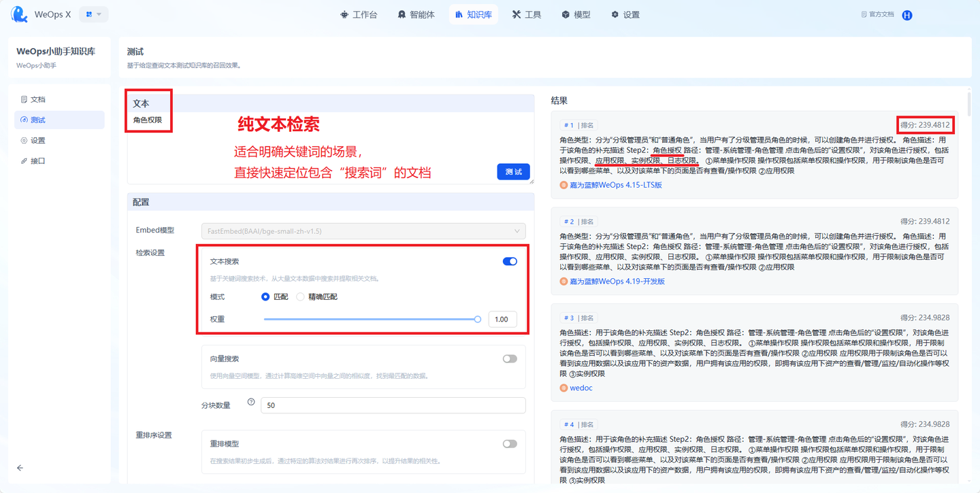Select the 匹配 mode radio button

pyautogui.click(x=265, y=296)
